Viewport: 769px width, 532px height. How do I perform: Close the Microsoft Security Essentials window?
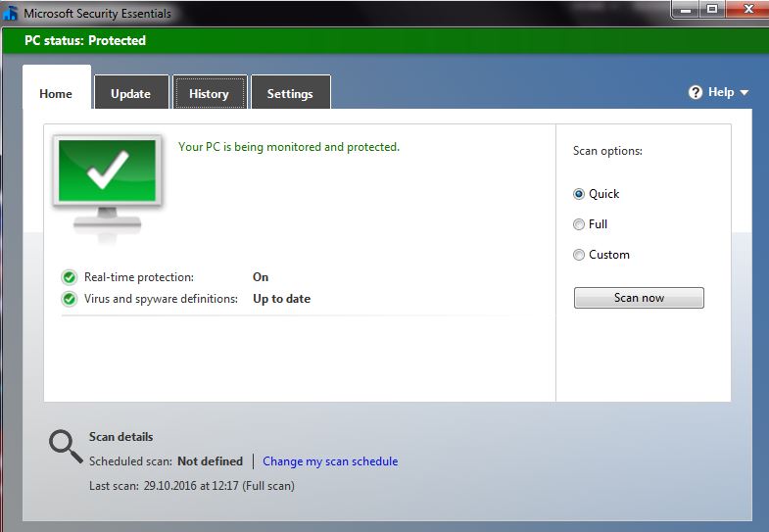coord(747,10)
